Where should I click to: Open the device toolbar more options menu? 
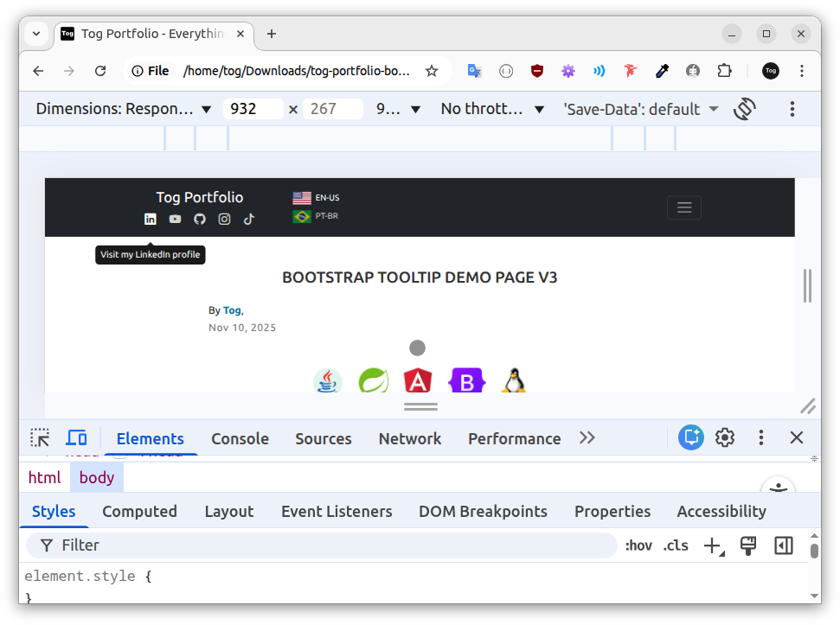(792, 109)
